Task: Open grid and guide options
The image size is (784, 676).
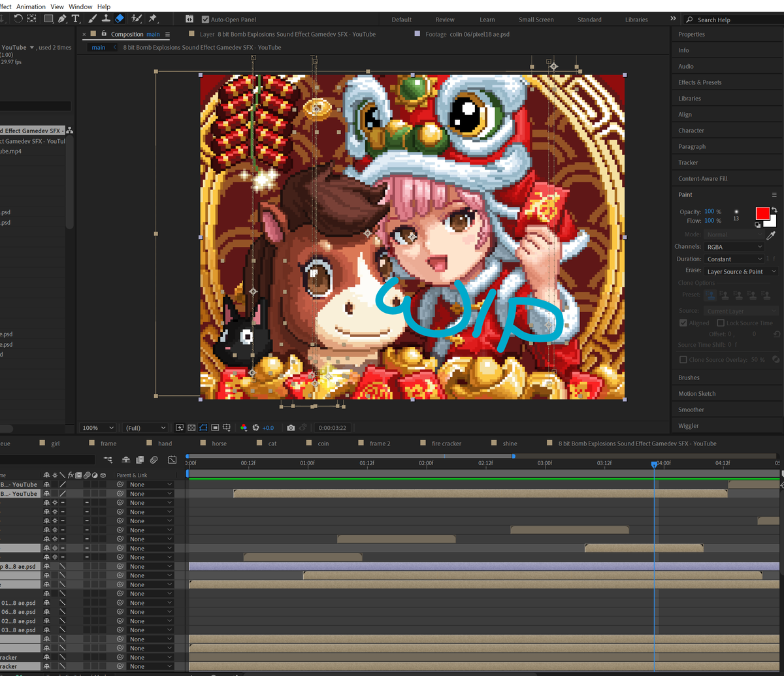Action: pyautogui.click(x=227, y=428)
